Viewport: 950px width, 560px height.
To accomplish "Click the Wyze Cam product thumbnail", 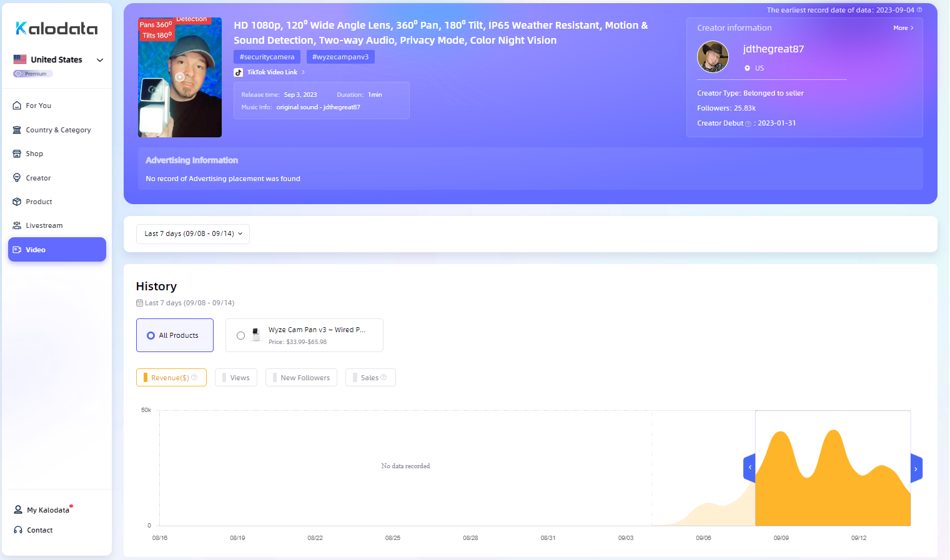I will pyautogui.click(x=256, y=335).
